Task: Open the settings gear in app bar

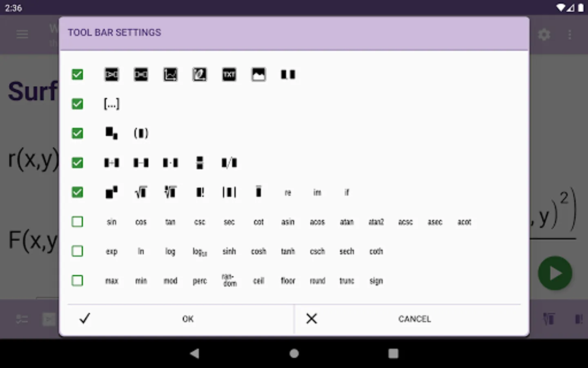Action: point(544,34)
